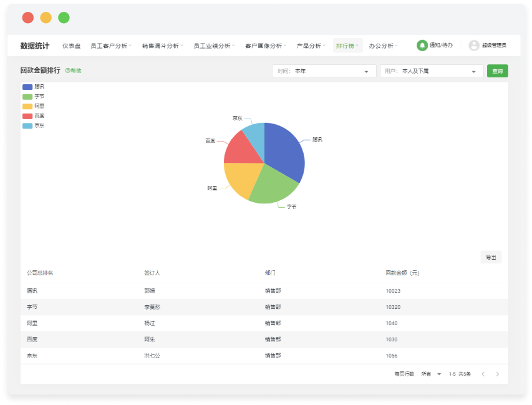
Task: Expand 产品分析 menu
Action: coord(311,46)
